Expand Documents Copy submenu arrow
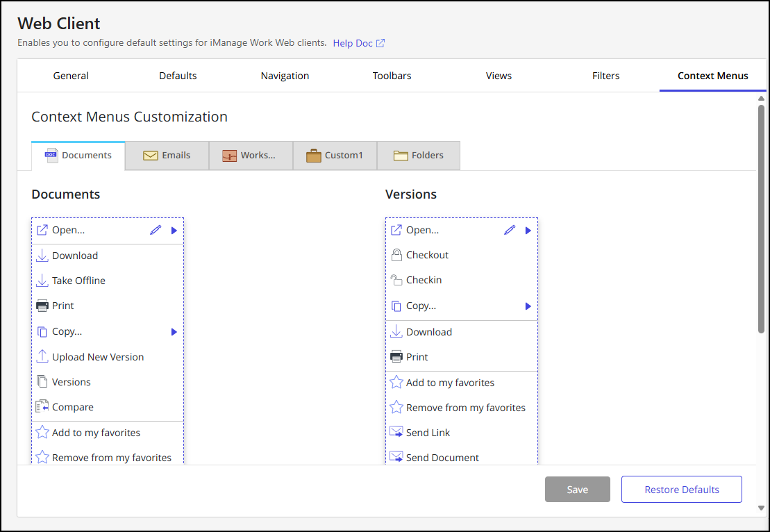Image resolution: width=770 pixels, height=532 pixels. click(174, 332)
